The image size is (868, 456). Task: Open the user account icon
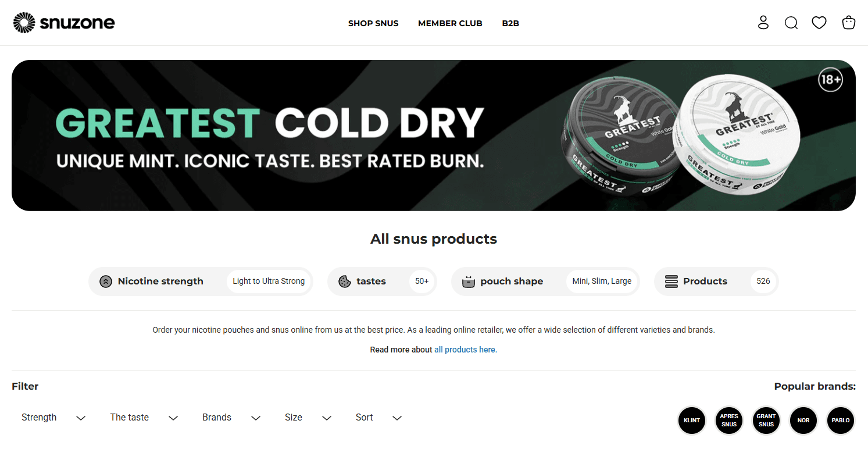click(763, 23)
